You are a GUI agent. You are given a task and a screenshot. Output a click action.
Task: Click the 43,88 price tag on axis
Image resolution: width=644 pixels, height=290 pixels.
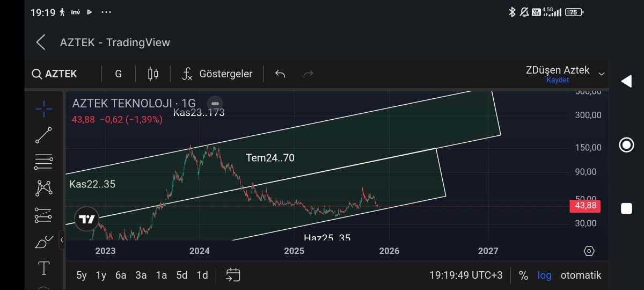[x=585, y=206]
